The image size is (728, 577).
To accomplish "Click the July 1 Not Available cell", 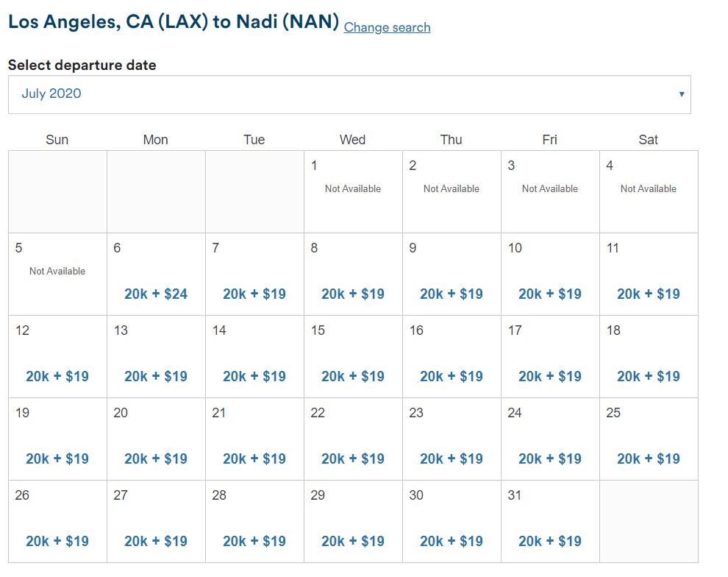I will 353,189.
